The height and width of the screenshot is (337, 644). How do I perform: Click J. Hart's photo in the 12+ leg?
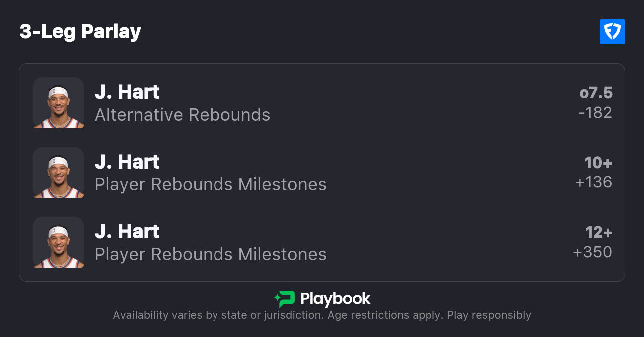click(58, 242)
